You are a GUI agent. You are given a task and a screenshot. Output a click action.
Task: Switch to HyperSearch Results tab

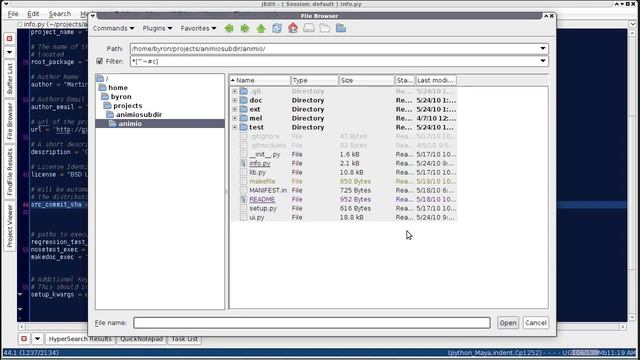(x=80, y=339)
